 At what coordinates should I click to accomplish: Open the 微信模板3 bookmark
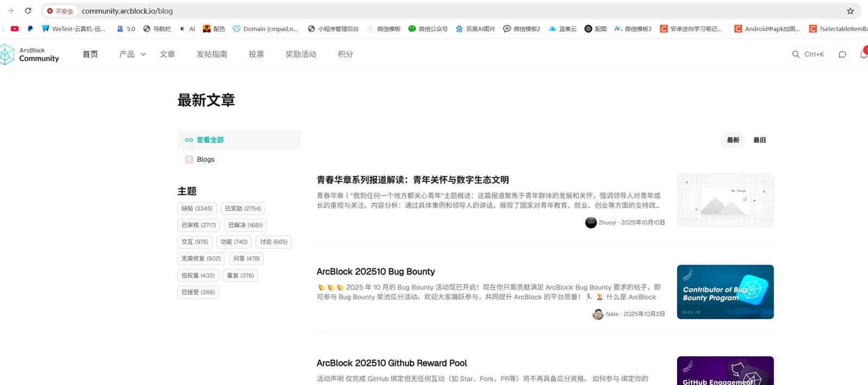point(633,29)
